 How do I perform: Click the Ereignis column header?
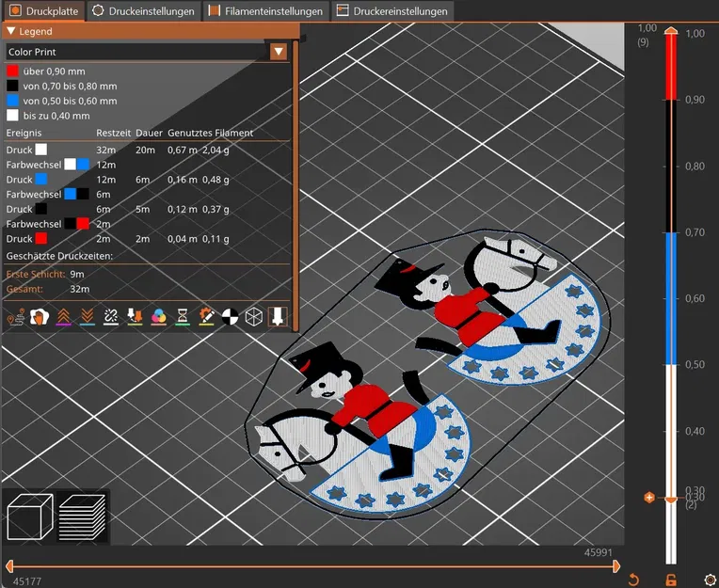[x=24, y=133]
